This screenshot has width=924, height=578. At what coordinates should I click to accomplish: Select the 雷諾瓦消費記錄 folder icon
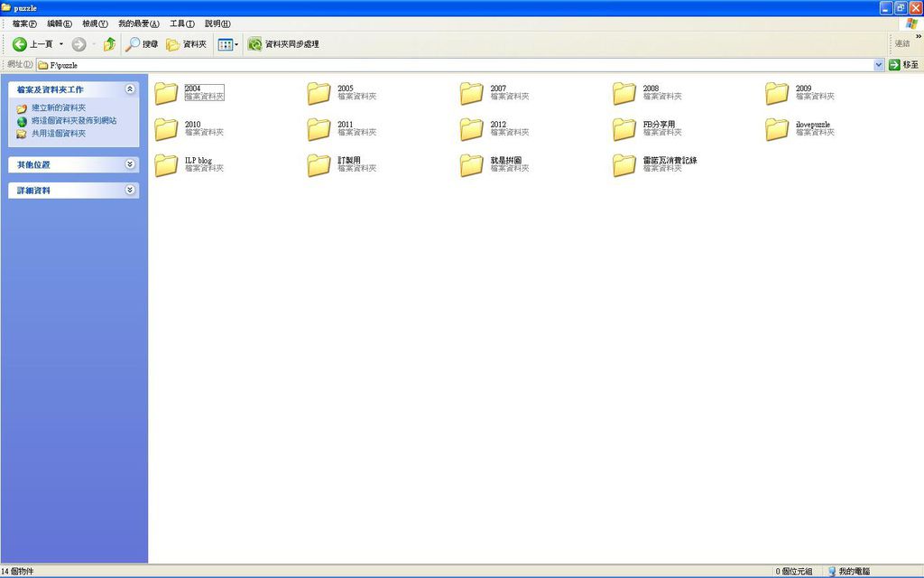coord(624,165)
